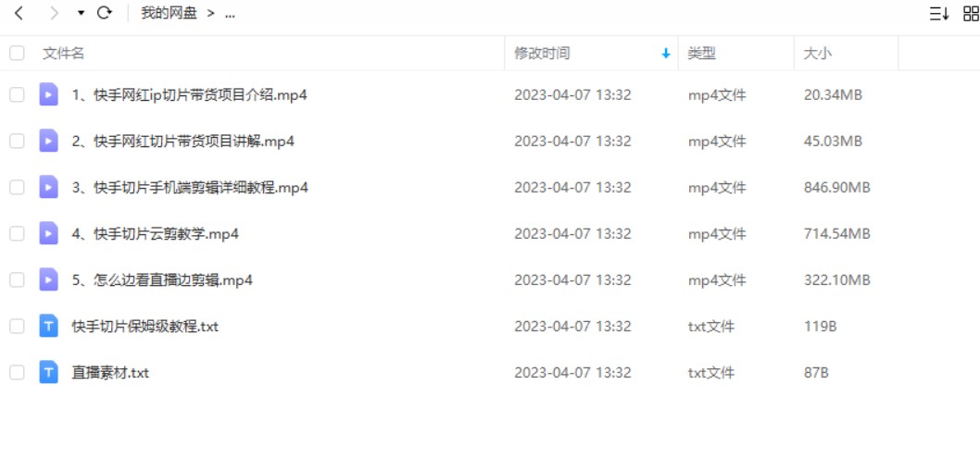This screenshot has height=471, width=980.
Task: Check the box for 快手网红ip切片带货项目介绍.mp4
Action: tap(17, 95)
